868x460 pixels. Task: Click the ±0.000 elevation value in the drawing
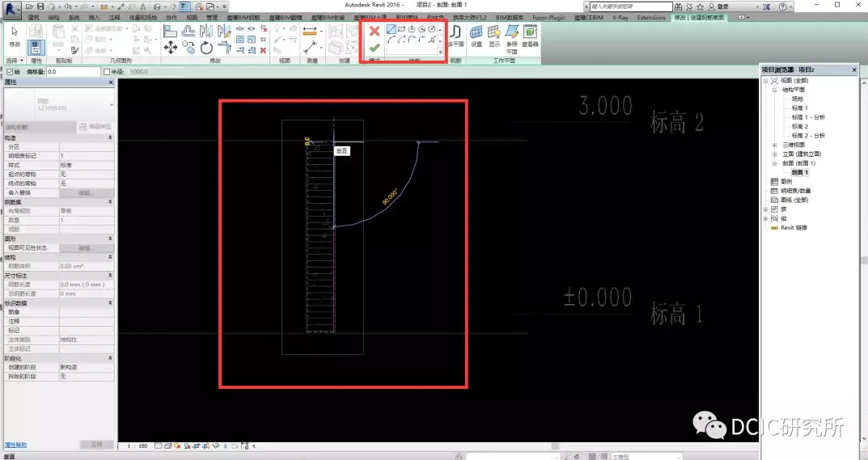598,298
